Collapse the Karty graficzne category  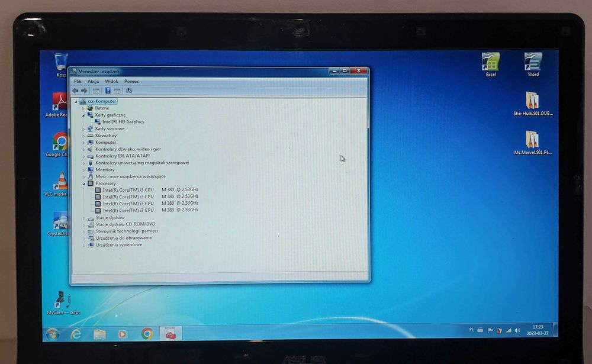[83, 115]
